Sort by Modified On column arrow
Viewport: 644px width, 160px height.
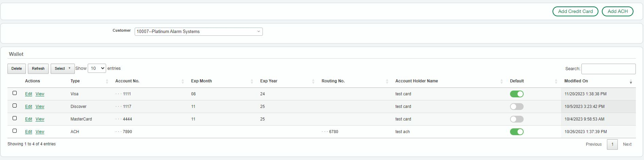[x=631, y=82]
